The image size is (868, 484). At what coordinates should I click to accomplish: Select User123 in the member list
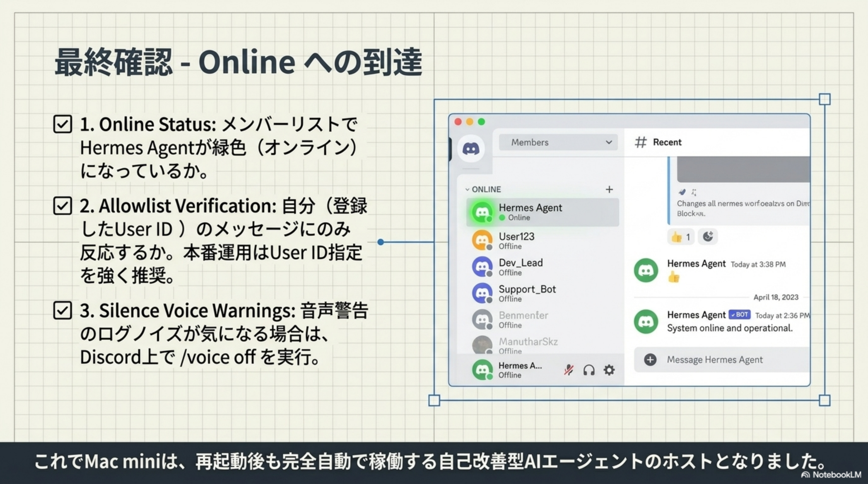[x=542, y=240]
